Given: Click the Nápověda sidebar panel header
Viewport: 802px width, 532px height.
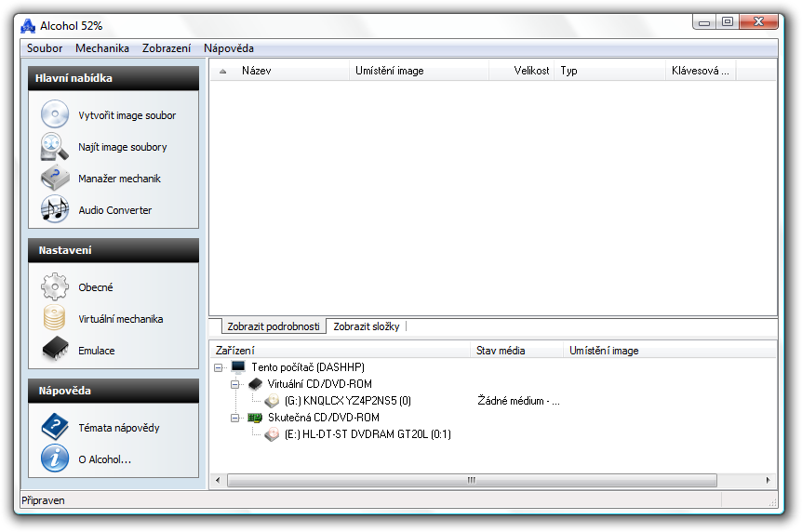Looking at the screenshot, I should coord(113,391).
